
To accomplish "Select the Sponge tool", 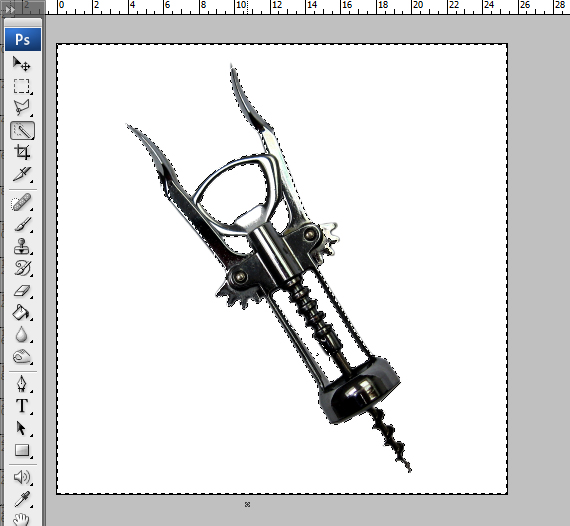I will 22,357.
